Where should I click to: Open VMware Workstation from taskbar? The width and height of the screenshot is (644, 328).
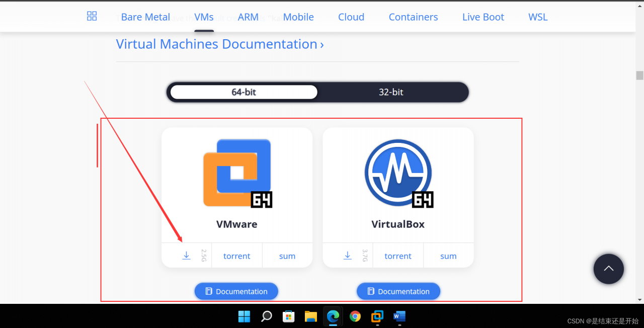[x=377, y=316]
